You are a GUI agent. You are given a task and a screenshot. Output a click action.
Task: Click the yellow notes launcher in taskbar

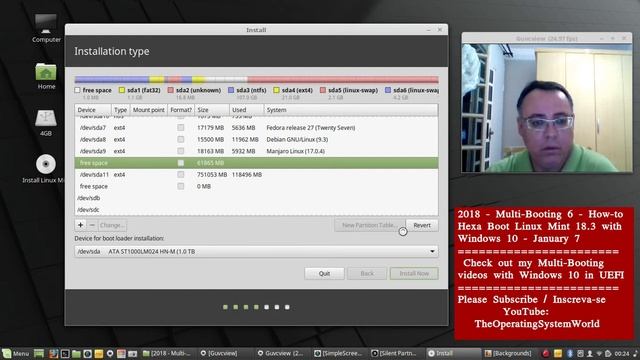point(98,353)
